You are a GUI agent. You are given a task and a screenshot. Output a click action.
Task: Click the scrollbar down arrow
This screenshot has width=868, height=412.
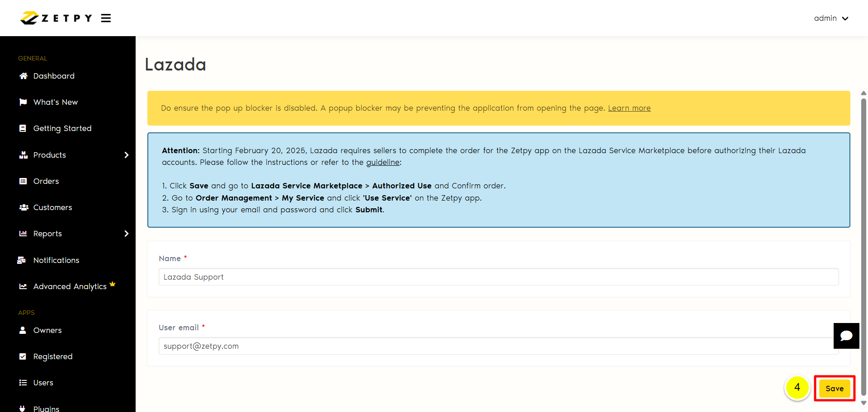tap(863, 403)
